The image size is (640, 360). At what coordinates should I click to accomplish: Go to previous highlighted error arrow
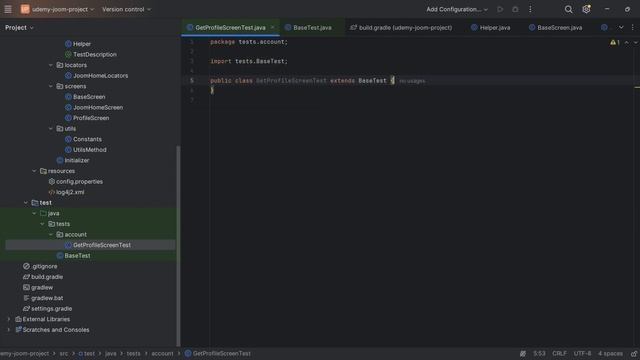[x=627, y=42]
